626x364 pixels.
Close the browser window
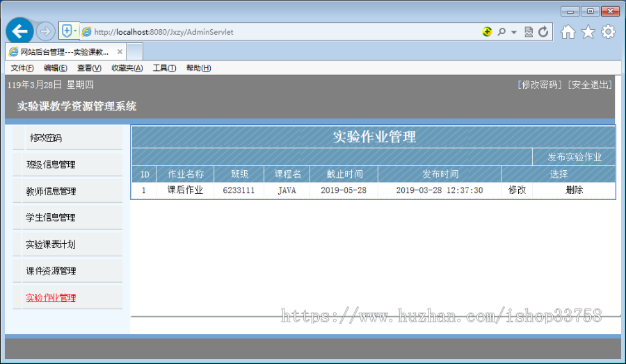point(611,11)
